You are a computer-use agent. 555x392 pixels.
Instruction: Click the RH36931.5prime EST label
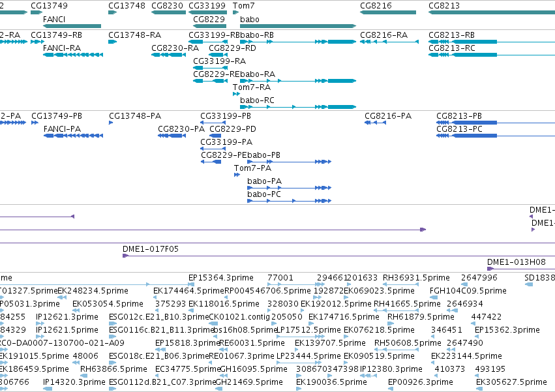pos(416,278)
